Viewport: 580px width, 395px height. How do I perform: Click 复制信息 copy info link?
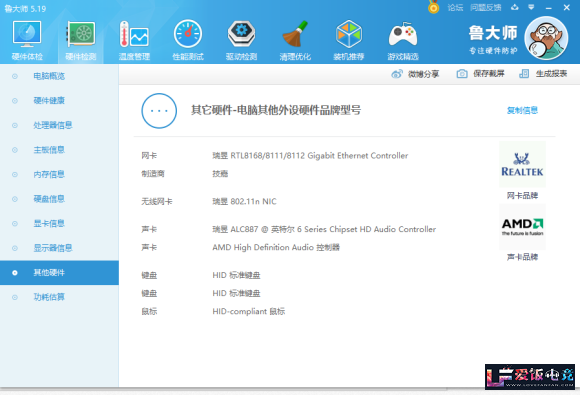(522, 110)
